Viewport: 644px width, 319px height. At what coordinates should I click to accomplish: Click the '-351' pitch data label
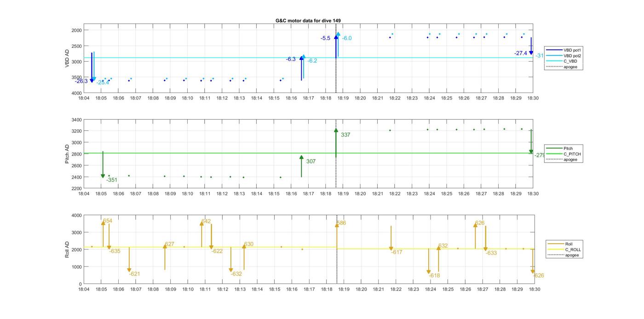point(112,180)
